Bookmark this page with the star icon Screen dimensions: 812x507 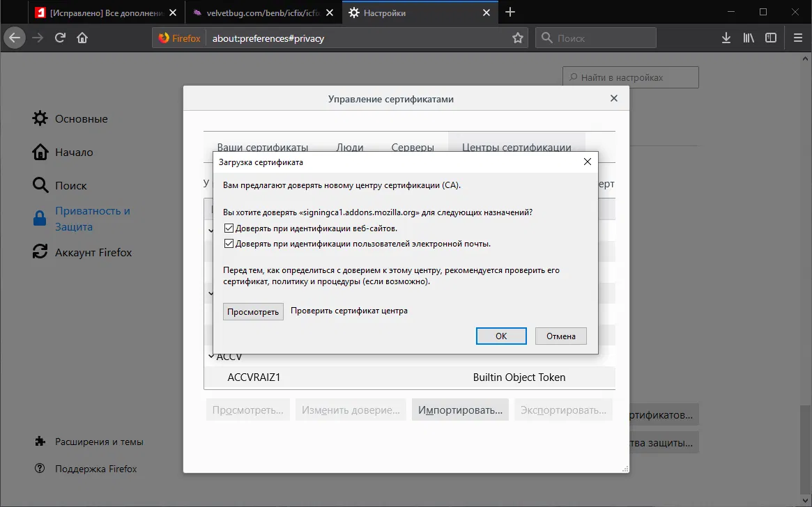(517, 38)
